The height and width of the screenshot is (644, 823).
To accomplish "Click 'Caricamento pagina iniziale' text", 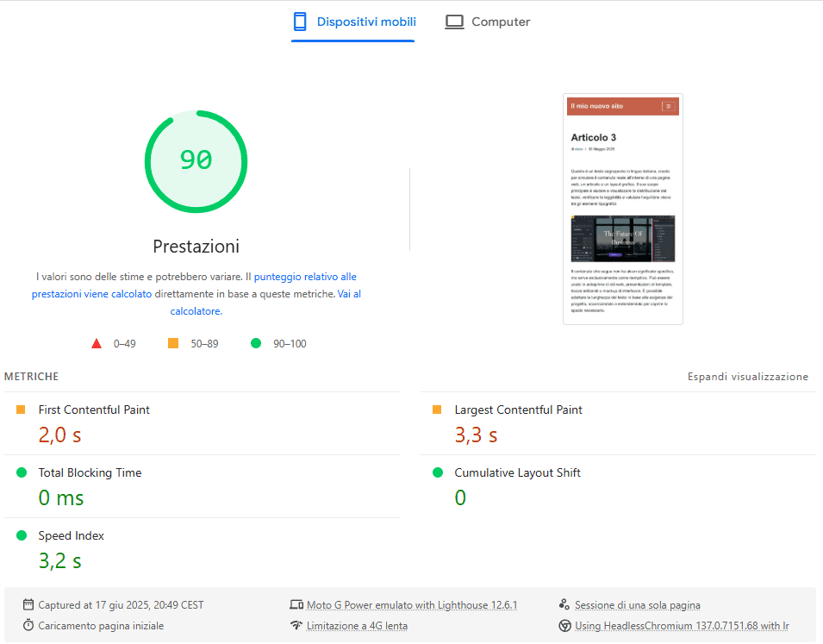I will (x=101, y=626).
